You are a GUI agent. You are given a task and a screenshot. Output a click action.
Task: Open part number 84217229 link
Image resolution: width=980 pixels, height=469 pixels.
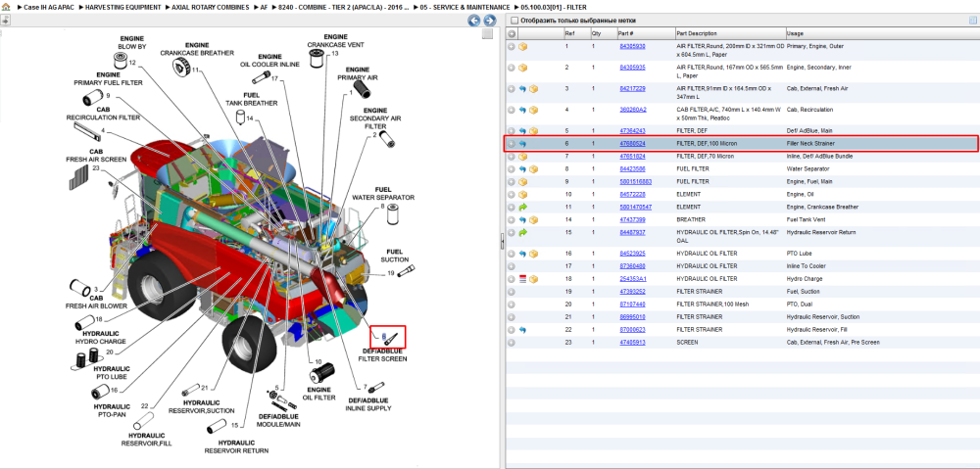[632, 89]
